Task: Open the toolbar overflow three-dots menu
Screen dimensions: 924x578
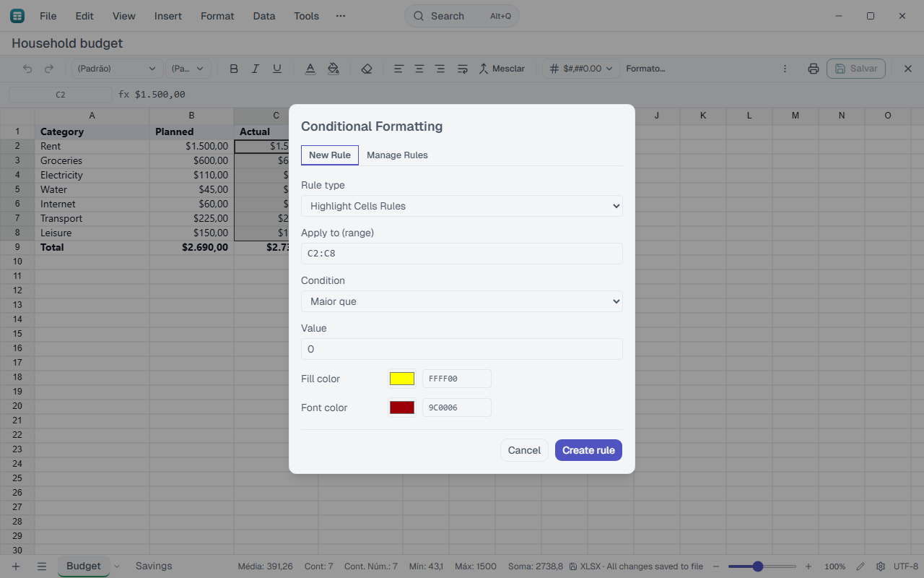Action: coord(785,69)
